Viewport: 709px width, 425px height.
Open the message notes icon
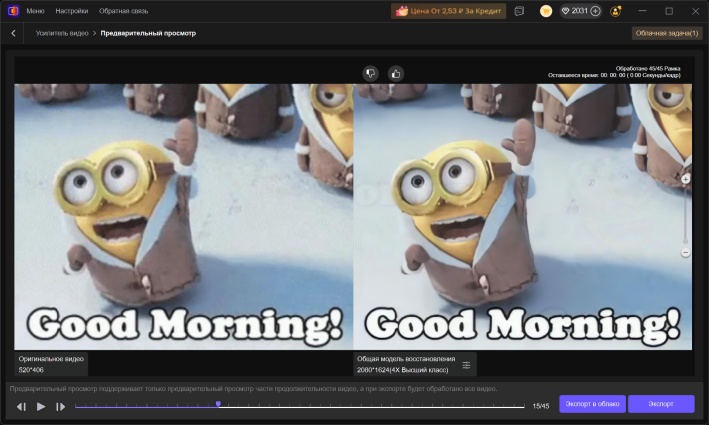click(519, 11)
